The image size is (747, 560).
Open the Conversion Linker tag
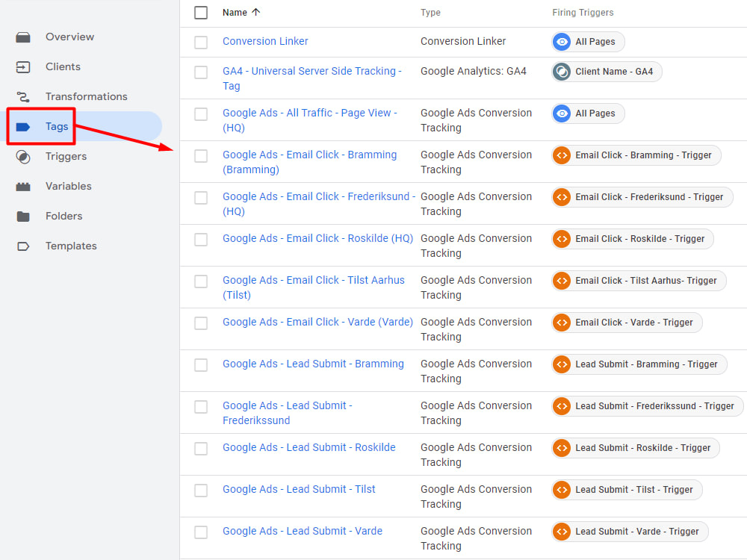[x=265, y=41]
